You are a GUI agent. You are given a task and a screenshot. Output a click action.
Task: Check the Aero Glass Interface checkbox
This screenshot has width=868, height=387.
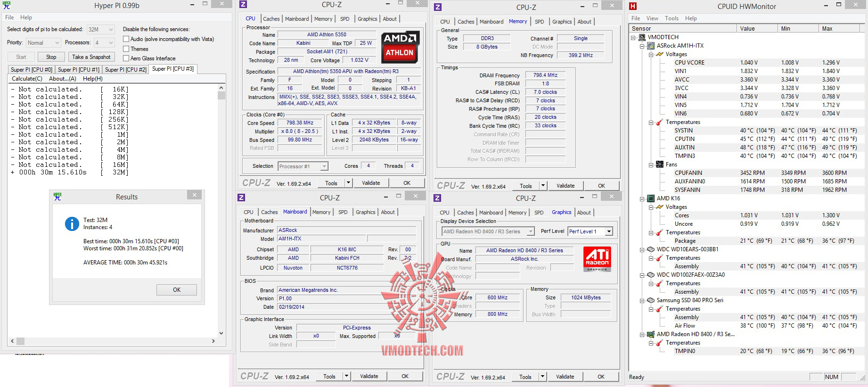tap(126, 58)
